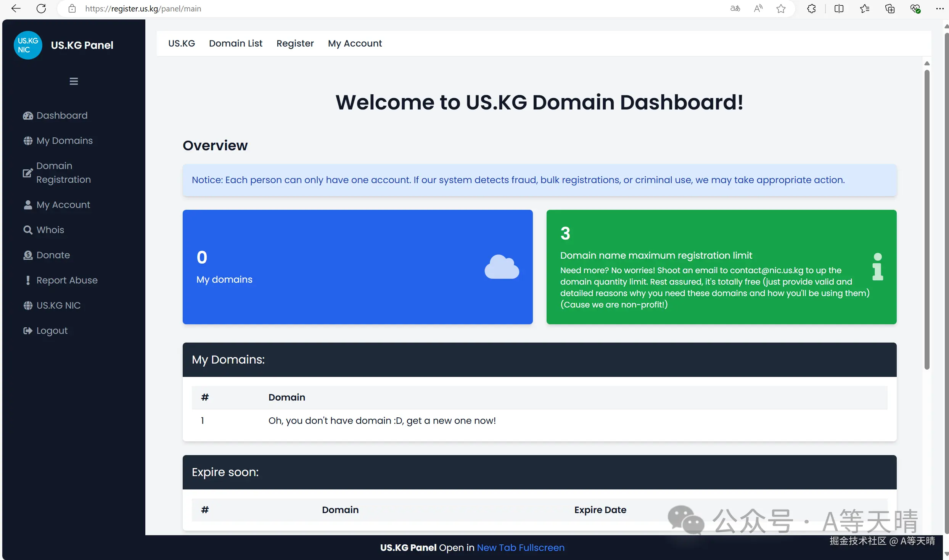Add page to favorites with star icon
The image size is (949, 560).
(x=781, y=8)
